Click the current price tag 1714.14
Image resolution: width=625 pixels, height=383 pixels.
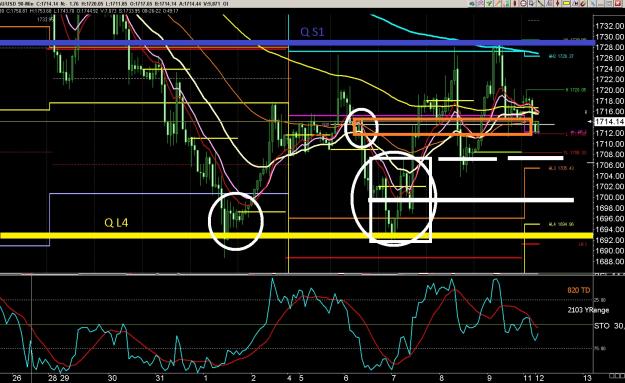tap(609, 122)
